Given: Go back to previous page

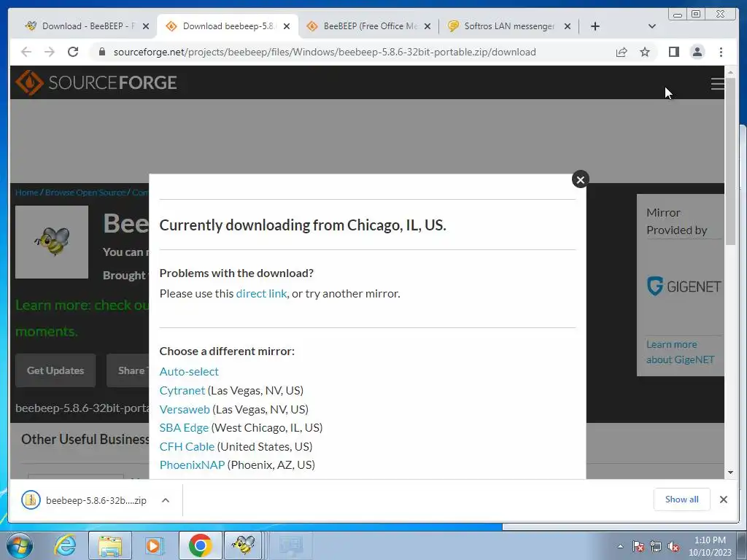Looking at the screenshot, I should tap(26, 52).
